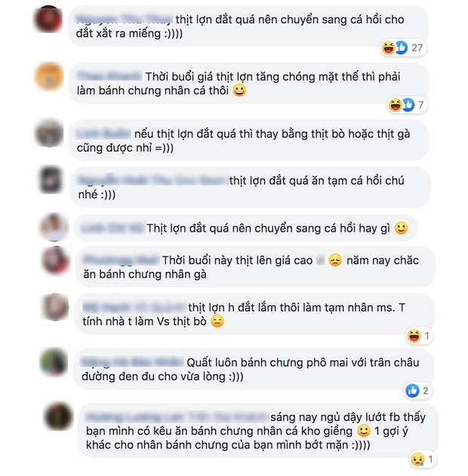Click the smiley emoji after 'cá hồi hay gì'
The image size is (468, 476).
point(401,228)
